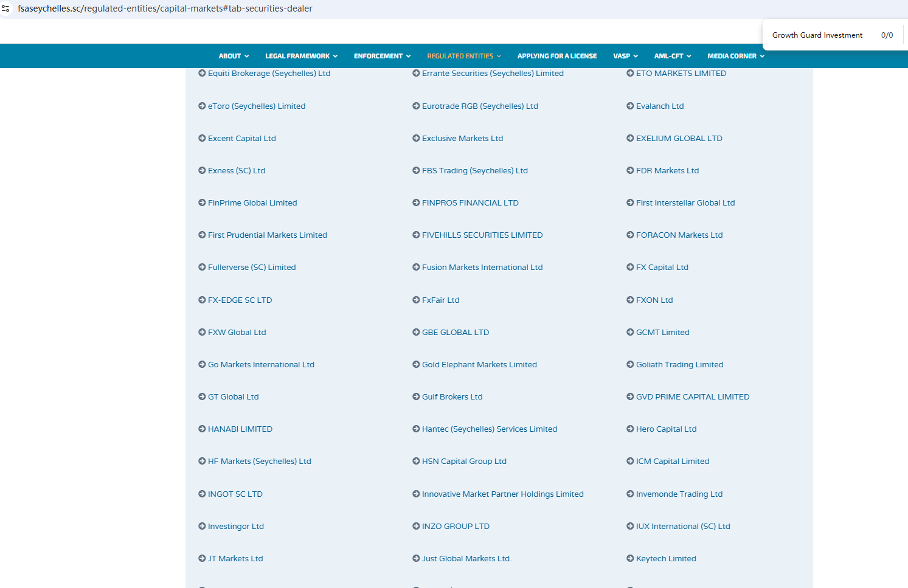Expand the ABOUT dropdown menu
The width and height of the screenshot is (908, 588).
234,56
